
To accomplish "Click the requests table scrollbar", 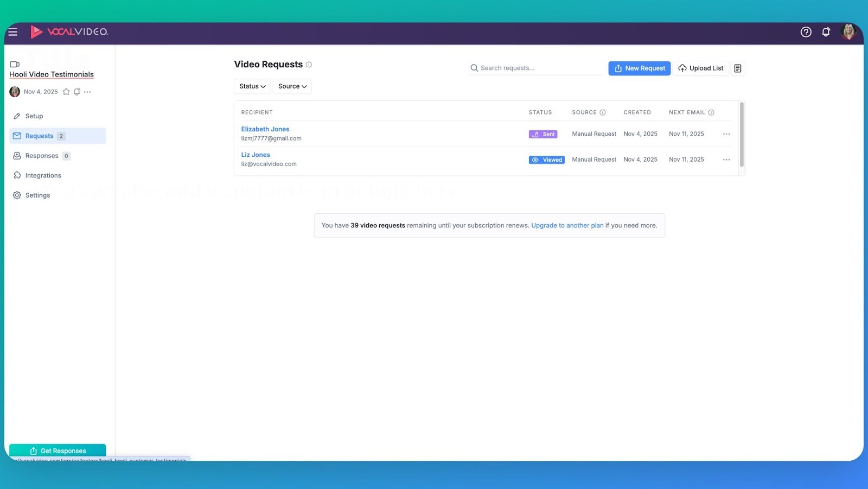I will pos(742,135).
